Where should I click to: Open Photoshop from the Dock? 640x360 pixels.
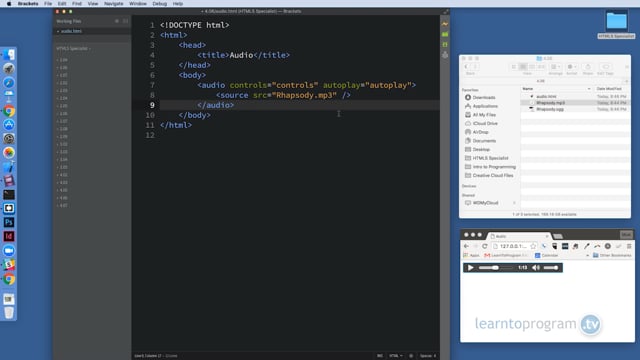click(x=9, y=222)
